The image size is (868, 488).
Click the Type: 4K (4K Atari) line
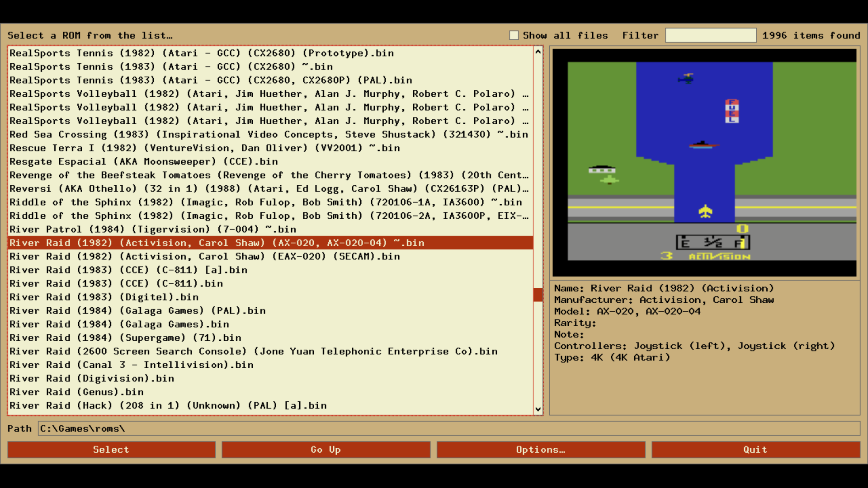(x=612, y=357)
